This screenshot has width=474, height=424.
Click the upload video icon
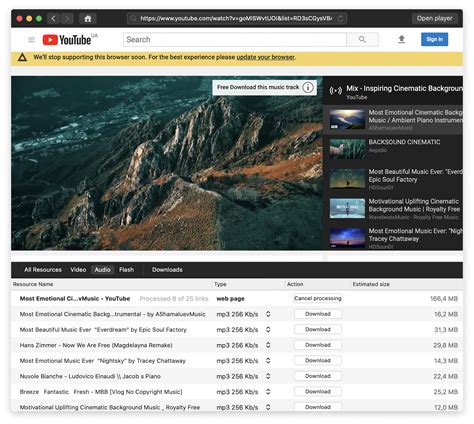click(x=402, y=40)
